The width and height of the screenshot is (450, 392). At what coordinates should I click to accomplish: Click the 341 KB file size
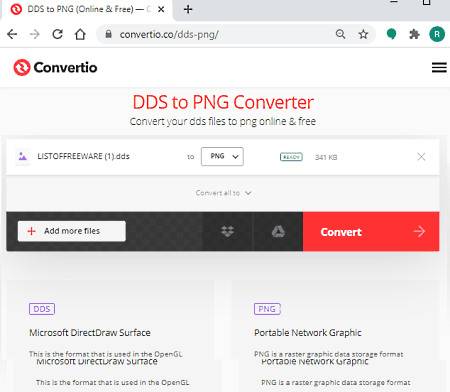click(326, 157)
